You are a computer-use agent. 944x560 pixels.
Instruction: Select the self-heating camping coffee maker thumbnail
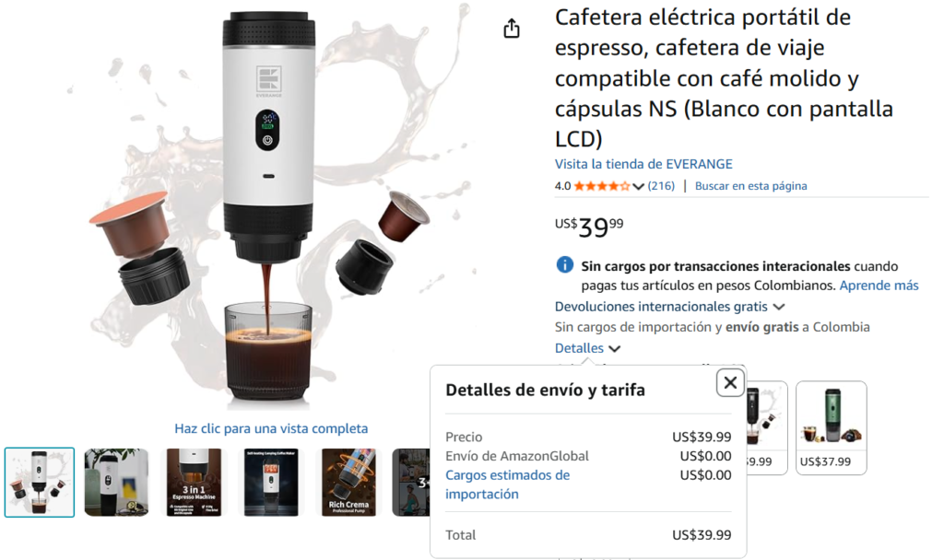(x=271, y=483)
